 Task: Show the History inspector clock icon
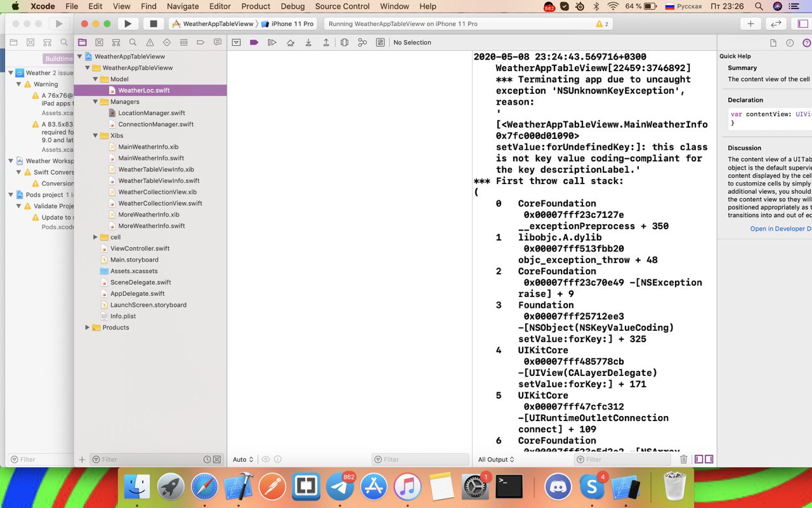point(790,43)
